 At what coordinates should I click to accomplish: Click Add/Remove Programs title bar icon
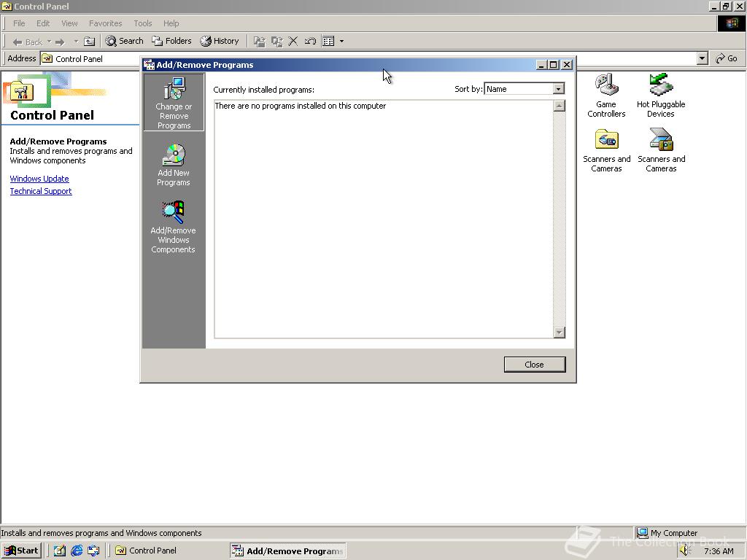pos(149,65)
